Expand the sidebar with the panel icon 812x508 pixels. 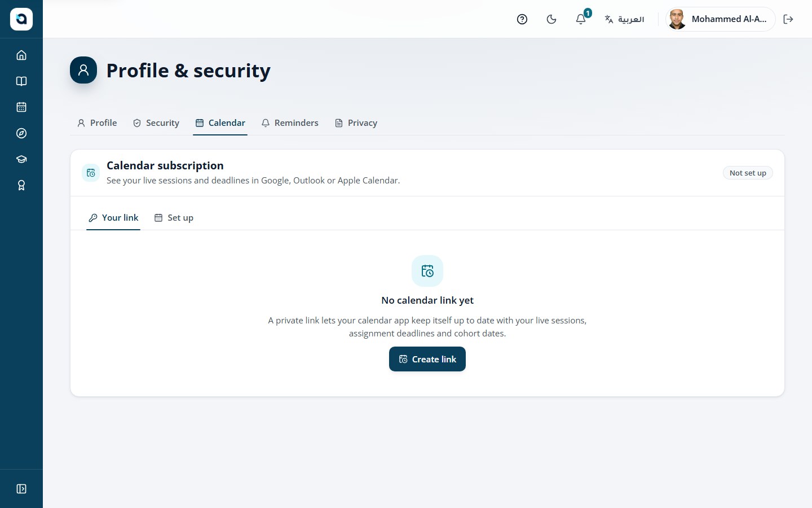click(x=21, y=489)
